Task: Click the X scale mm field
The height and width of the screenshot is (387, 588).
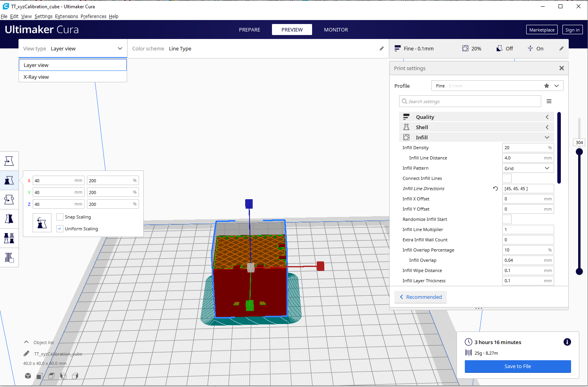Action: (x=58, y=181)
